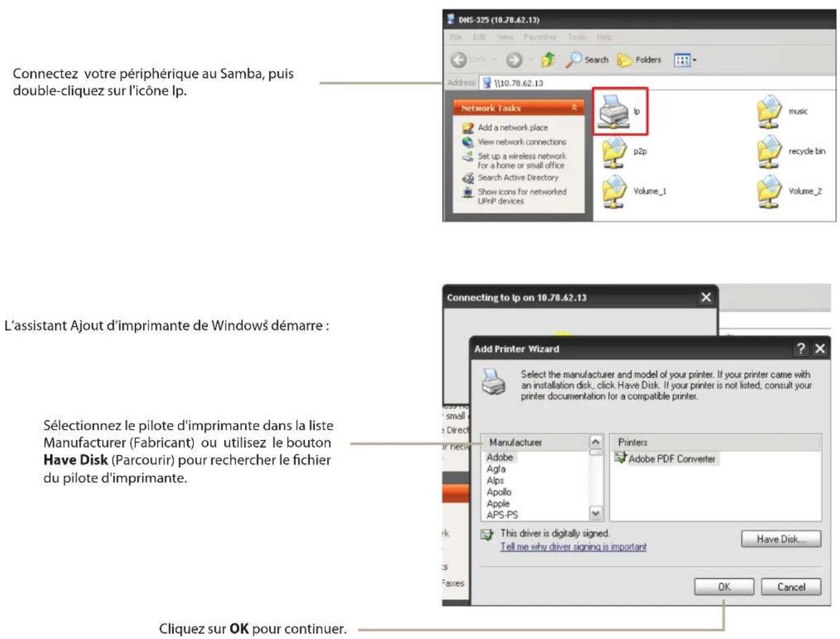840x639 pixels.
Task: Close the Add Printer Wizard dialog
Action: [x=820, y=349]
